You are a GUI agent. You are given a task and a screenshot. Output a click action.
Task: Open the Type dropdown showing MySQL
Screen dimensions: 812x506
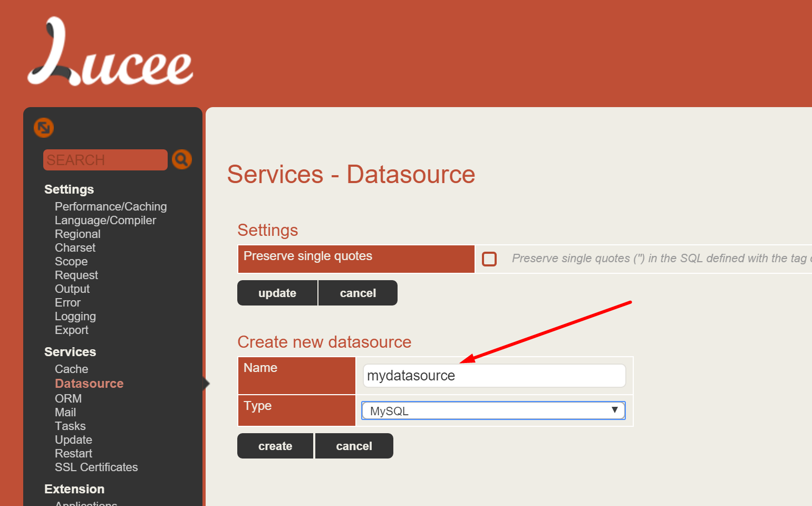click(x=493, y=410)
